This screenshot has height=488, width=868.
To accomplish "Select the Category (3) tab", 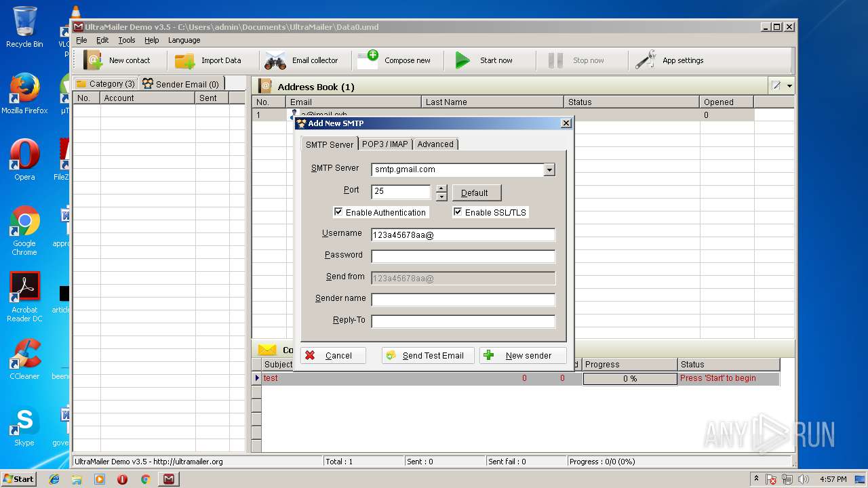I will [106, 84].
